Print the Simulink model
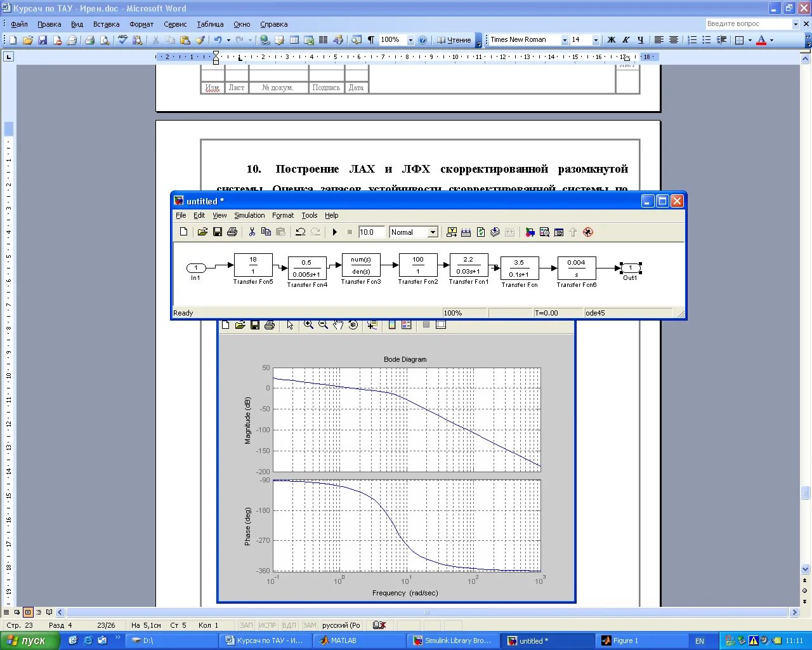The height and width of the screenshot is (650, 812). click(x=232, y=232)
